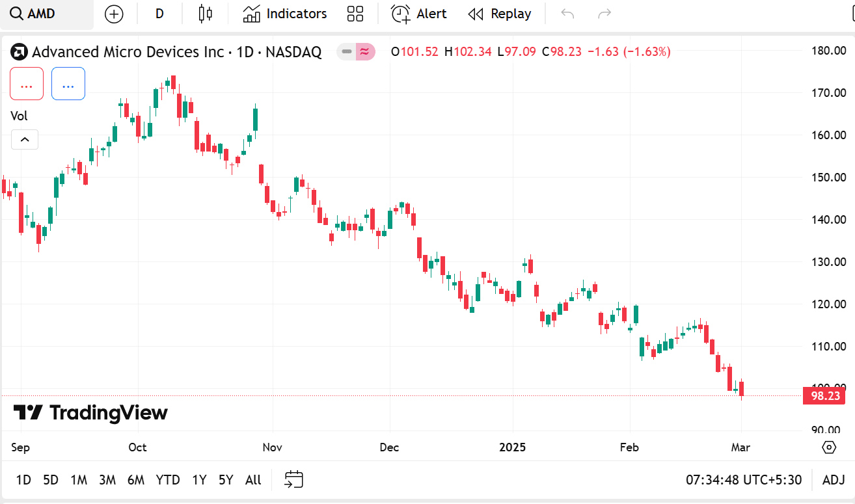Undo the last chart action
855x504 pixels.
pos(567,14)
